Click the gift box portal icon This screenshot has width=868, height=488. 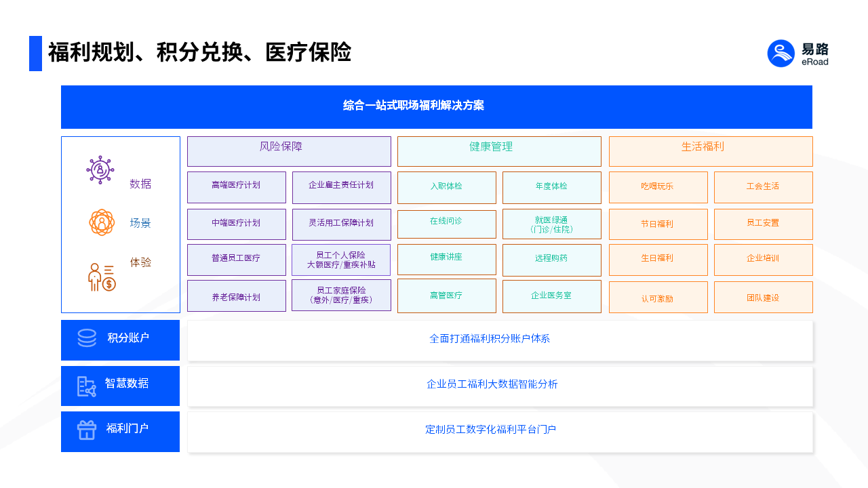(87, 430)
